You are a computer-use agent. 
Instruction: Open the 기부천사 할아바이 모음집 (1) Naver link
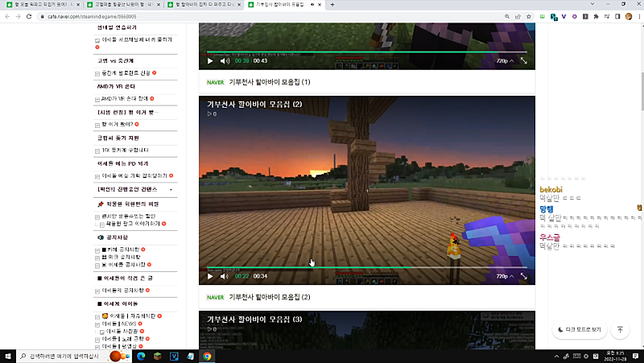tap(270, 82)
